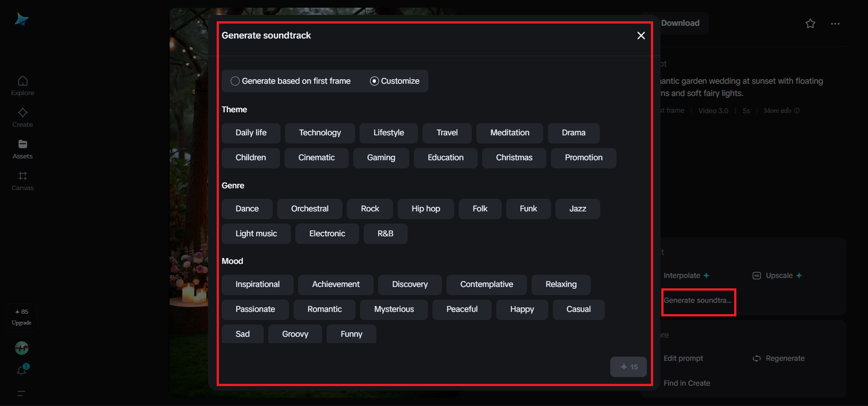Toggle the Jazz genre chip

click(577, 209)
